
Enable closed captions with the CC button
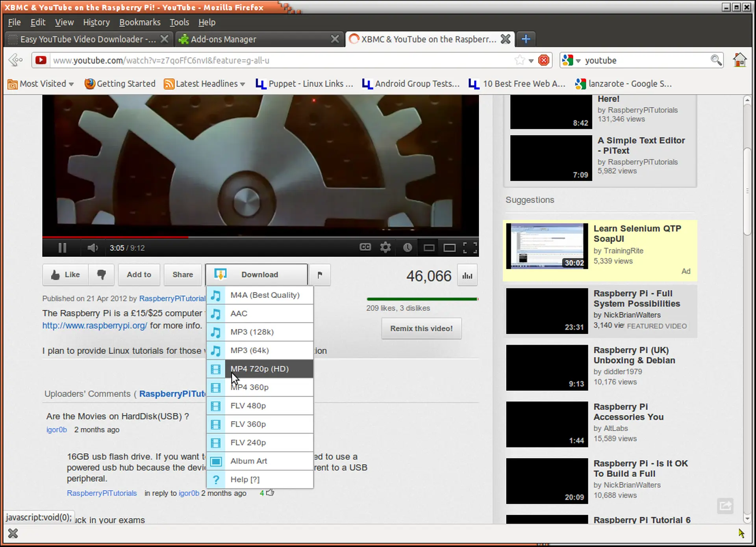365,247
